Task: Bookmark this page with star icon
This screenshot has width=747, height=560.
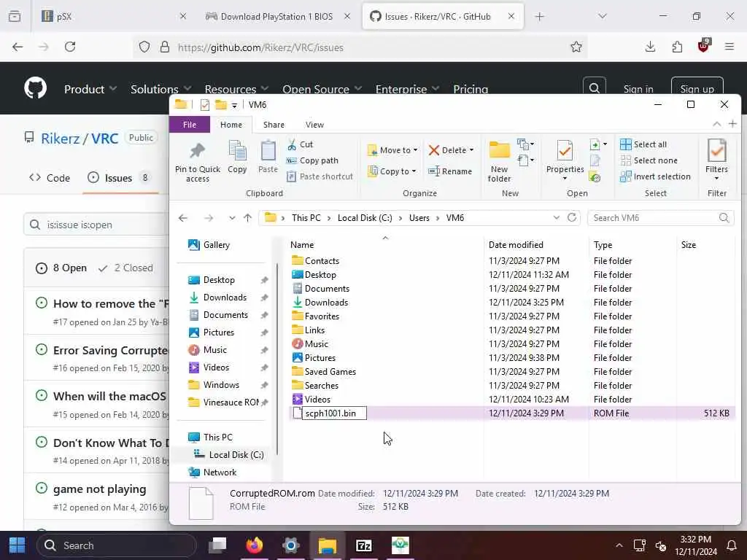Action: click(576, 47)
